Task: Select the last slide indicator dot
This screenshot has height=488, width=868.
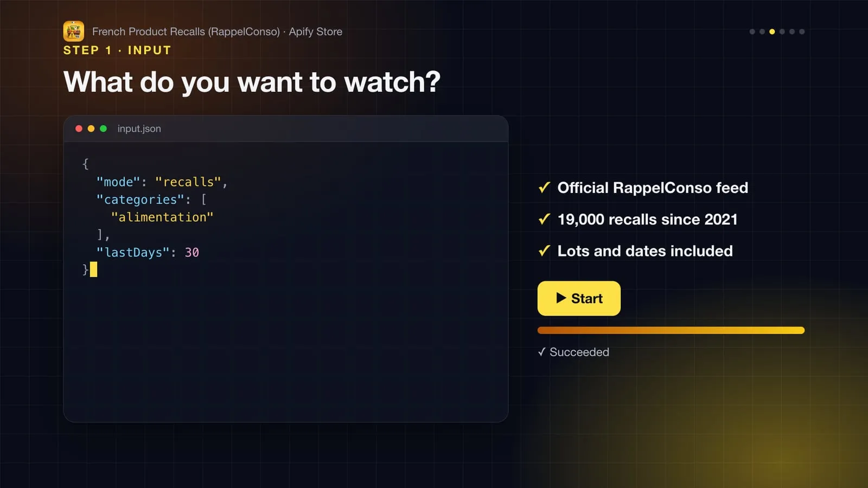Action: coord(802,31)
